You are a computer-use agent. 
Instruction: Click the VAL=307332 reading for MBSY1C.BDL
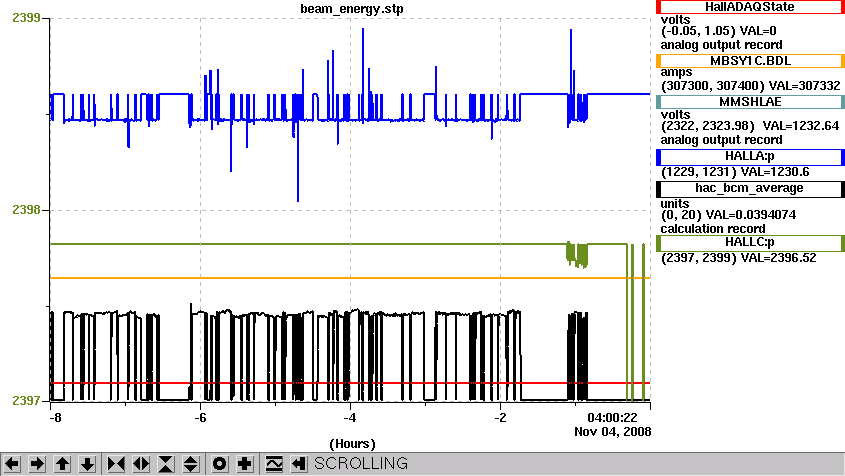(804, 86)
